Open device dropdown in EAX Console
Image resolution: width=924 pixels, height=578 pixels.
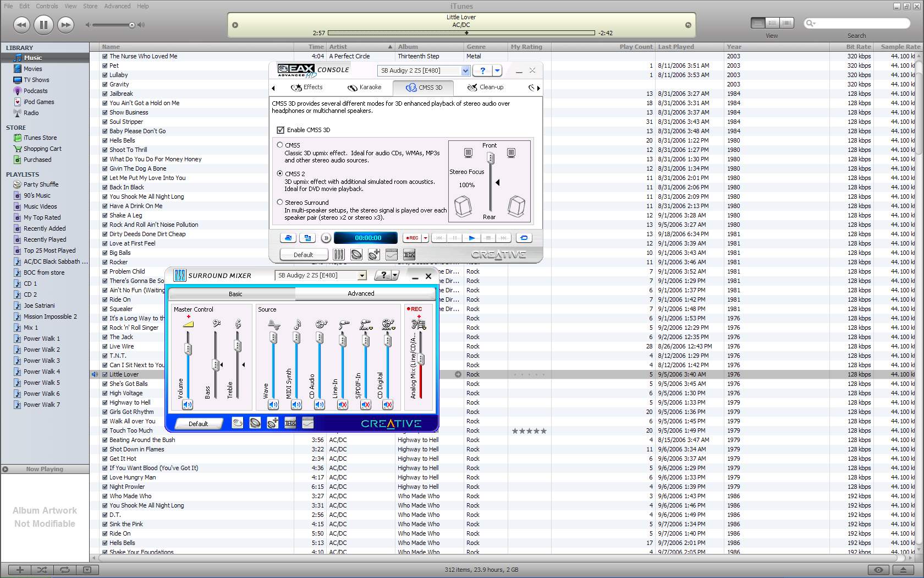(x=465, y=70)
